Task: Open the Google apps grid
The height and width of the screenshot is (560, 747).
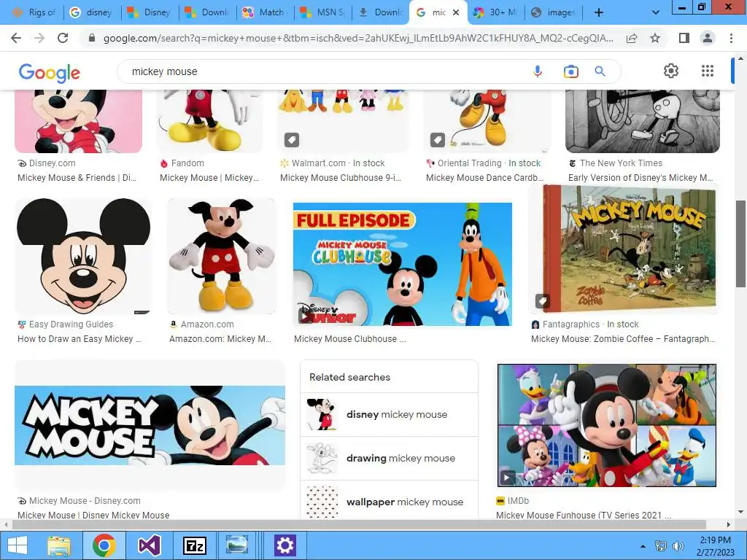Action: click(708, 71)
